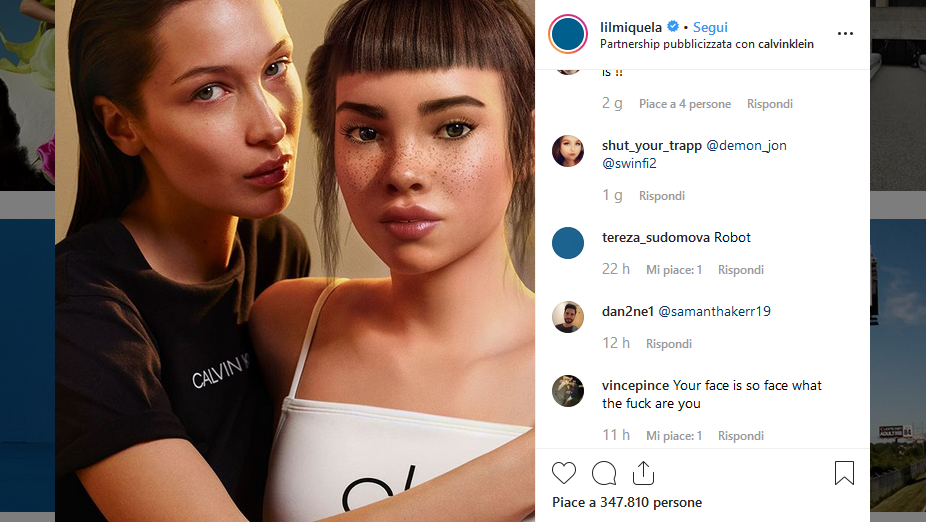
Task: Open list of 347.810 likes
Action: [627, 503]
